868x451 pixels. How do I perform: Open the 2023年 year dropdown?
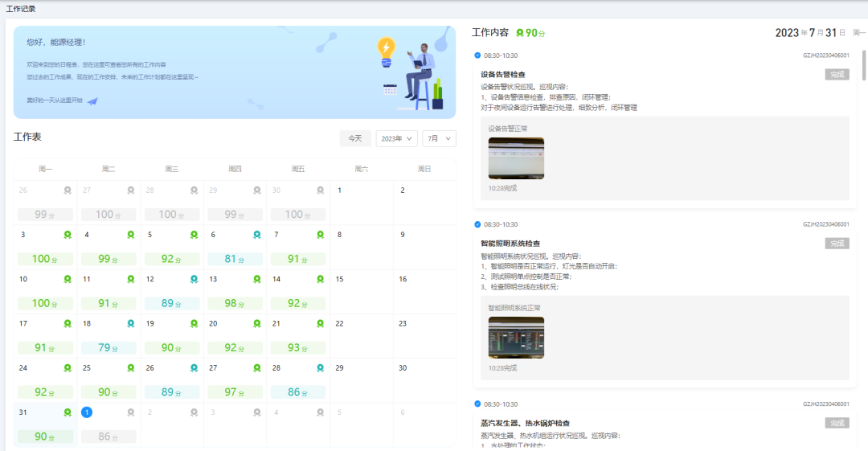click(x=397, y=138)
